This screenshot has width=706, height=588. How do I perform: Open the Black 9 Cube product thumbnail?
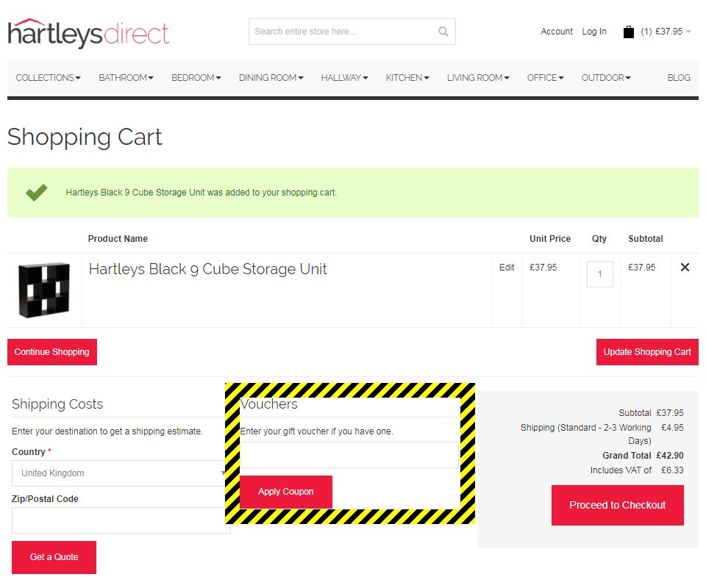pyautogui.click(x=44, y=290)
